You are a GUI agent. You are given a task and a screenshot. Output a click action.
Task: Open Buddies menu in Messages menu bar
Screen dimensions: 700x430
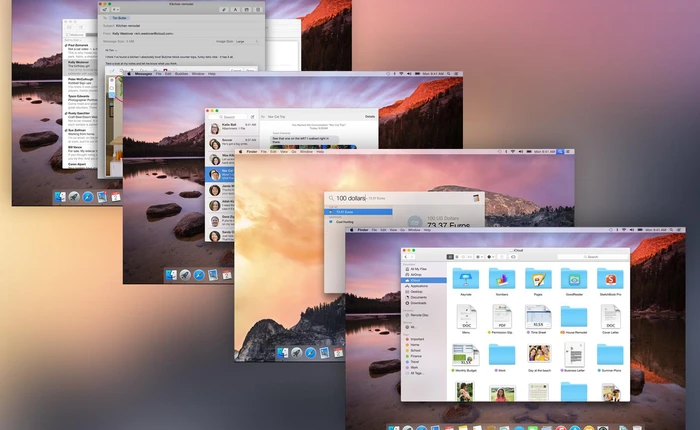pos(181,74)
